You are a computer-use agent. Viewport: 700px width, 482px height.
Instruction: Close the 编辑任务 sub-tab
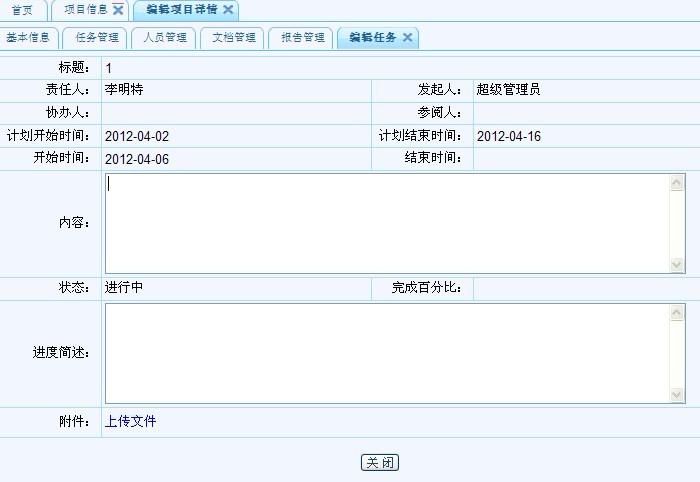408,38
